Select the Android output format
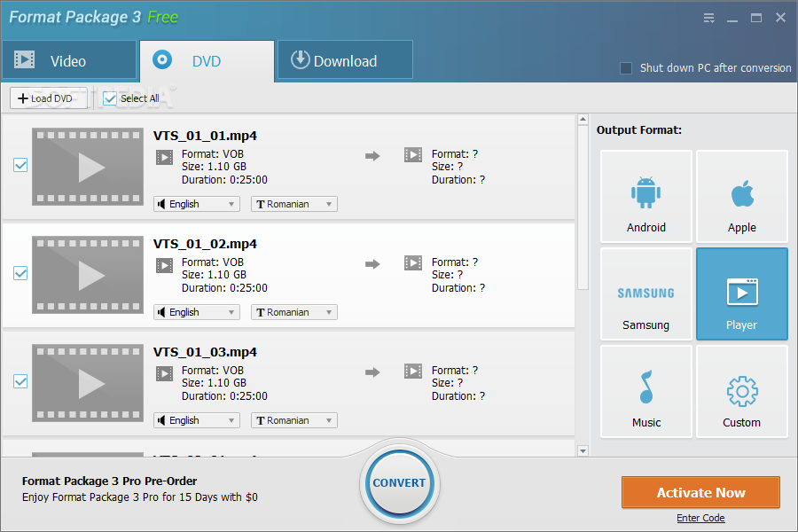 point(645,196)
